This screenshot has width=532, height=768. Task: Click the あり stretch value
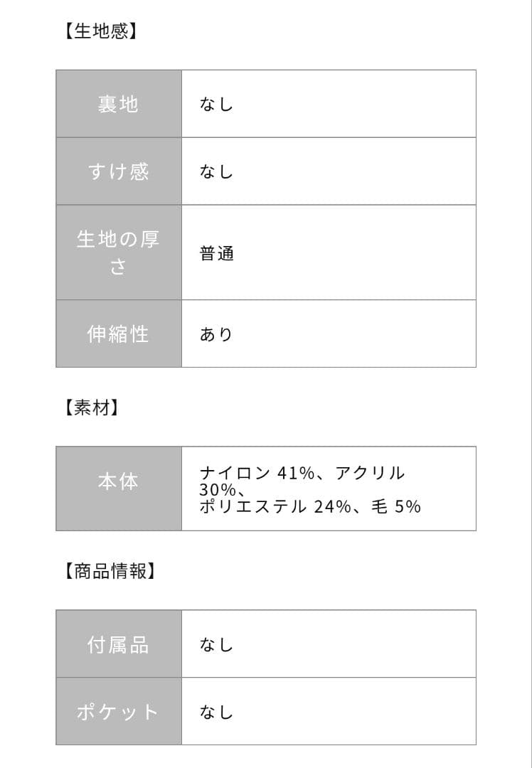(216, 334)
